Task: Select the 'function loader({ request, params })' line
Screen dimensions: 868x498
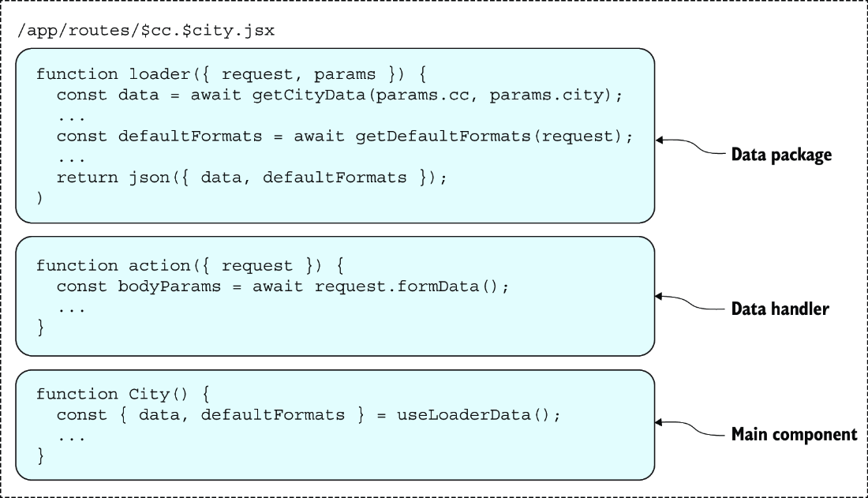Action: 231,74
